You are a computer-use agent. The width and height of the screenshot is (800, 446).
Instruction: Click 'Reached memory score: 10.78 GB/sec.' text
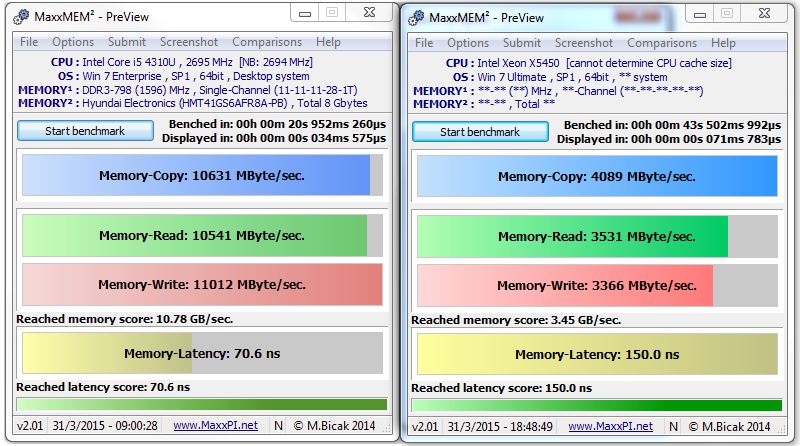(124, 319)
